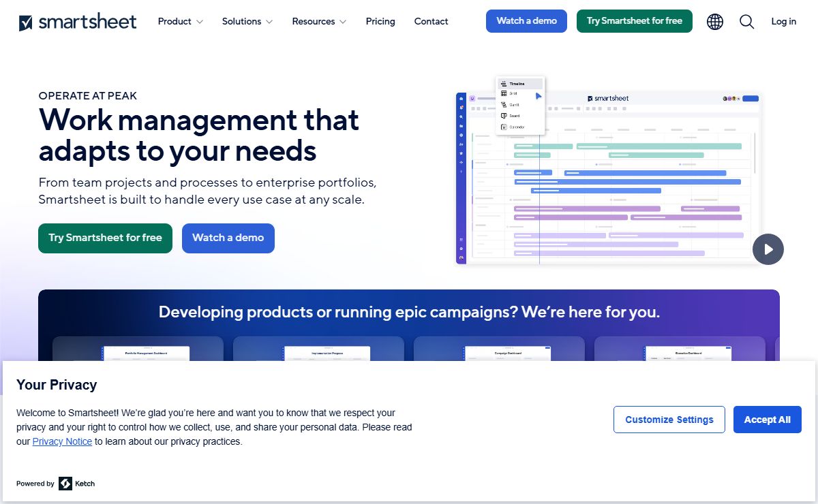
Task: Open the language globe icon
Action: (715, 22)
